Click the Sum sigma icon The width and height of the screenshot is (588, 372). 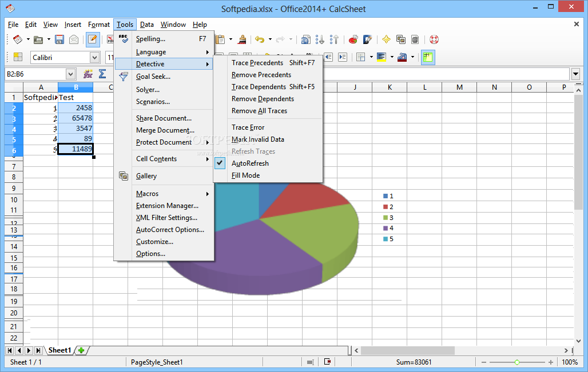tap(102, 74)
